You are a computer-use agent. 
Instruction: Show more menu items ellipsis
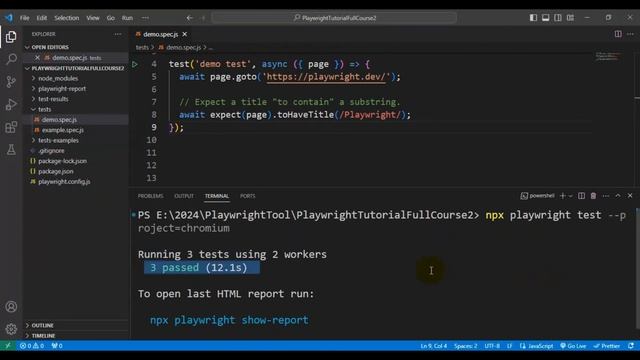[x=145, y=18]
